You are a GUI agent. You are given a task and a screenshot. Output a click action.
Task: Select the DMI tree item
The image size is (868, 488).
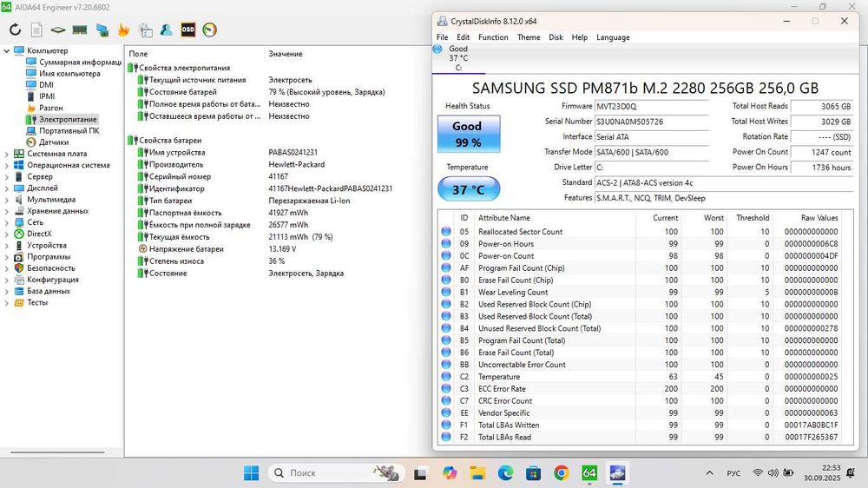tap(47, 85)
